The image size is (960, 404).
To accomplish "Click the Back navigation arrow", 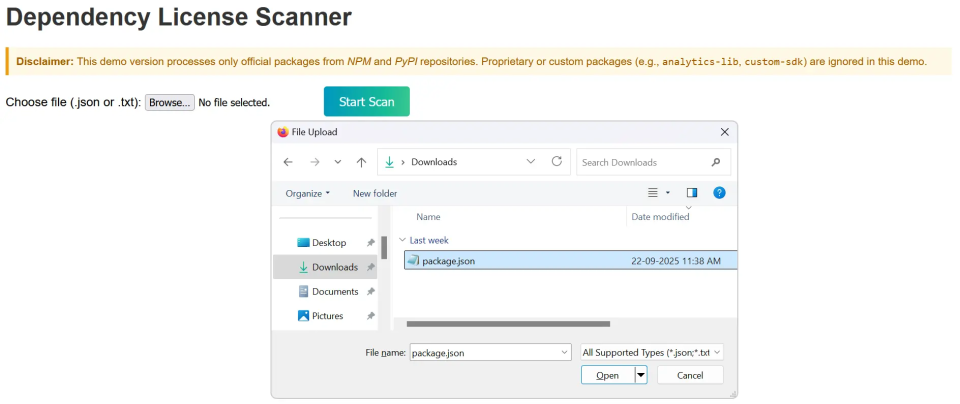I will pos(288,162).
